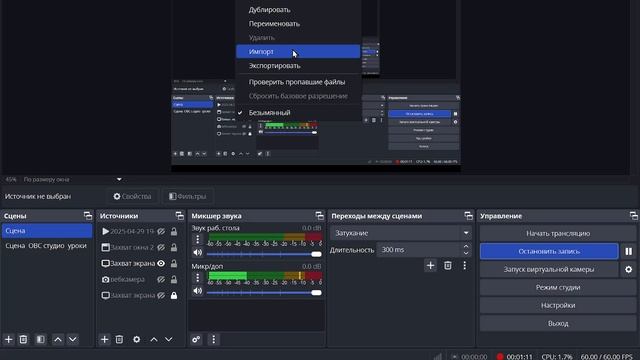The height and width of the screenshot is (360, 640).
Task: Undock the Audio Mixer panel
Action: pyautogui.click(x=320, y=216)
